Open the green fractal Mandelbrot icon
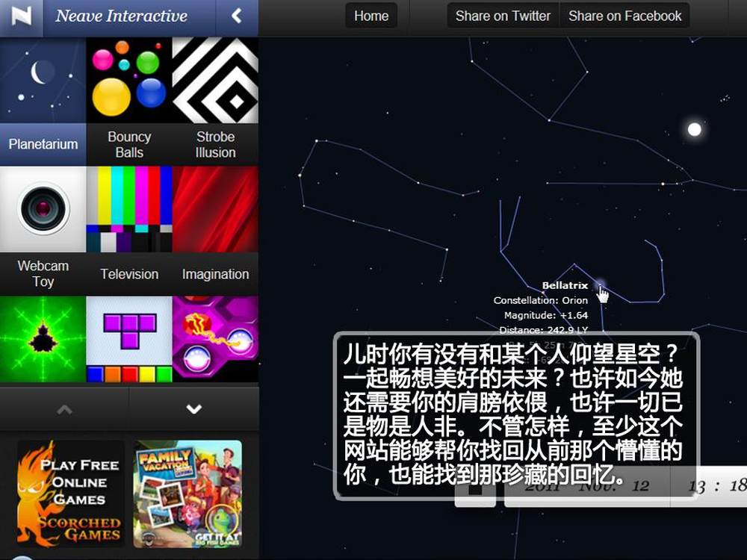 [43, 339]
